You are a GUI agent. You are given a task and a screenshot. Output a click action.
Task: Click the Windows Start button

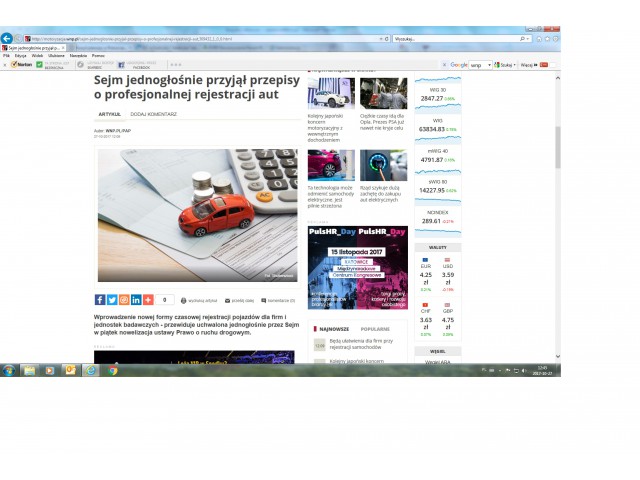pos(8,370)
